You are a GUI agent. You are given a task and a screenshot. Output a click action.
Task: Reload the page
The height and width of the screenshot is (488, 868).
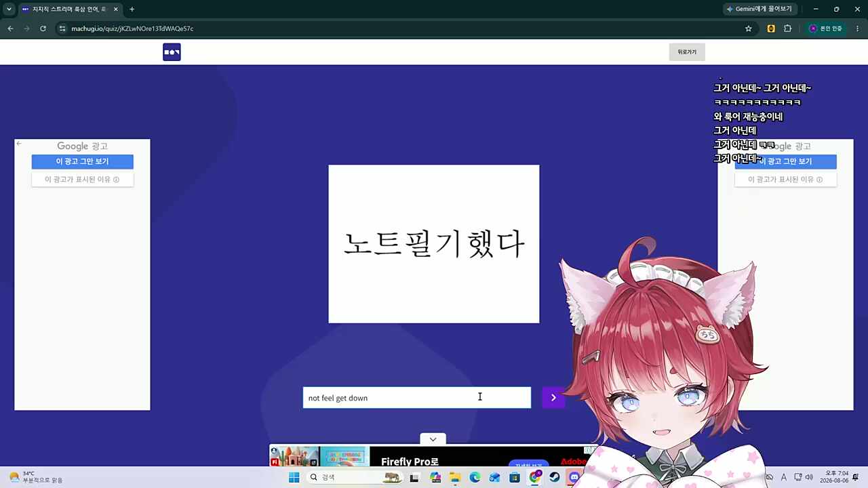coord(43,28)
